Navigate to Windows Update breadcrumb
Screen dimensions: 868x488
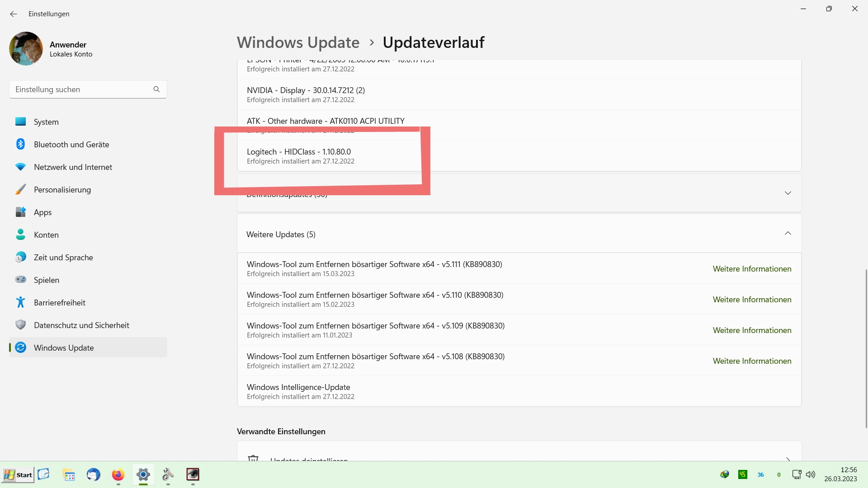pos(298,42)
